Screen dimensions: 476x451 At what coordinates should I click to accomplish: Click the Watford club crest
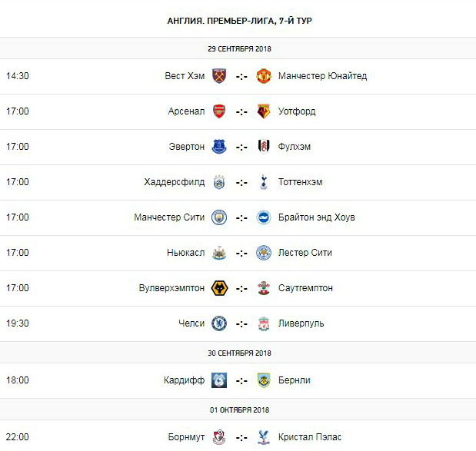[x=264, y=111]
